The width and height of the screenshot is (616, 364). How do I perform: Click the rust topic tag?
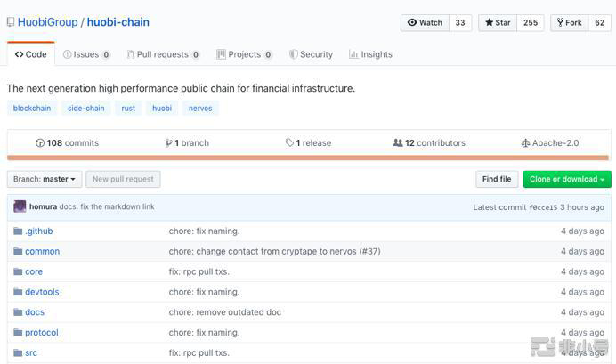[x=128, y=109]
